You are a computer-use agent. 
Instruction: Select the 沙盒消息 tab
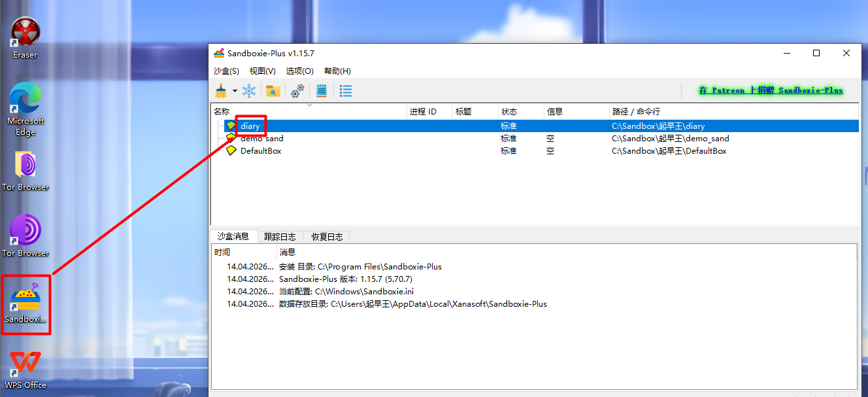tap(233, 237)
